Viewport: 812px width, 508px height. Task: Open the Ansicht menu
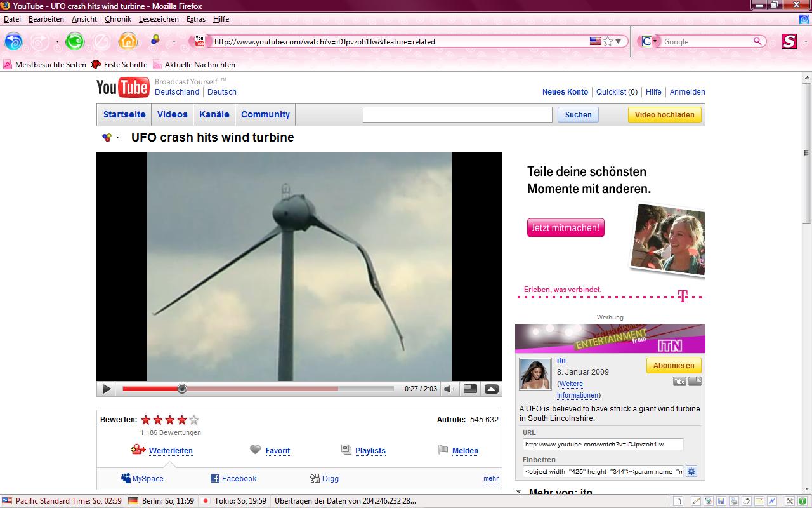tap(84, 19)
